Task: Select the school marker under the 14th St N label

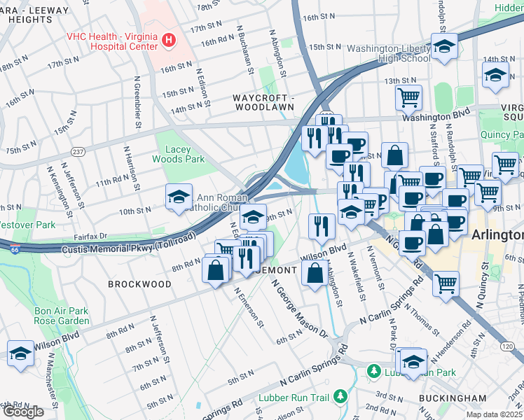Action: 495,77
